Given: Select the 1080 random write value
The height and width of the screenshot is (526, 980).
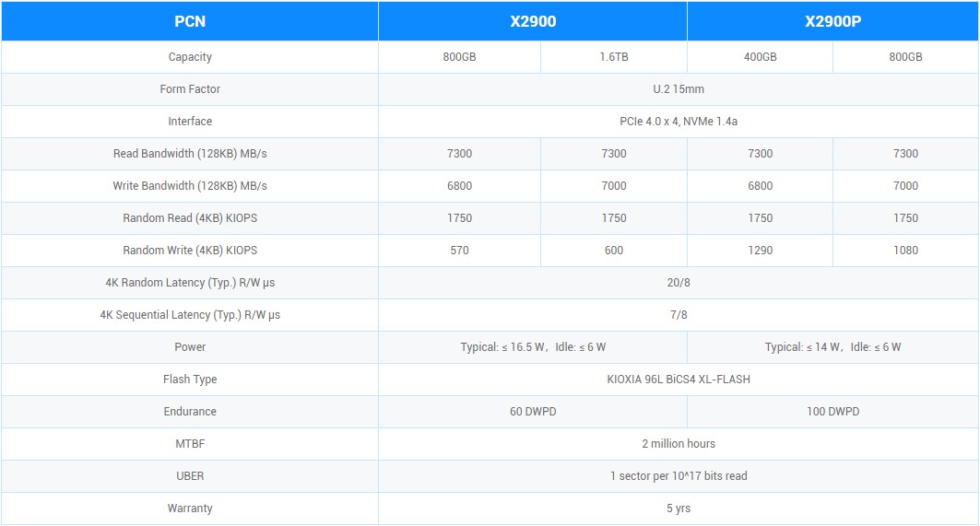Looking at the screenshot, I should point(905,251).
